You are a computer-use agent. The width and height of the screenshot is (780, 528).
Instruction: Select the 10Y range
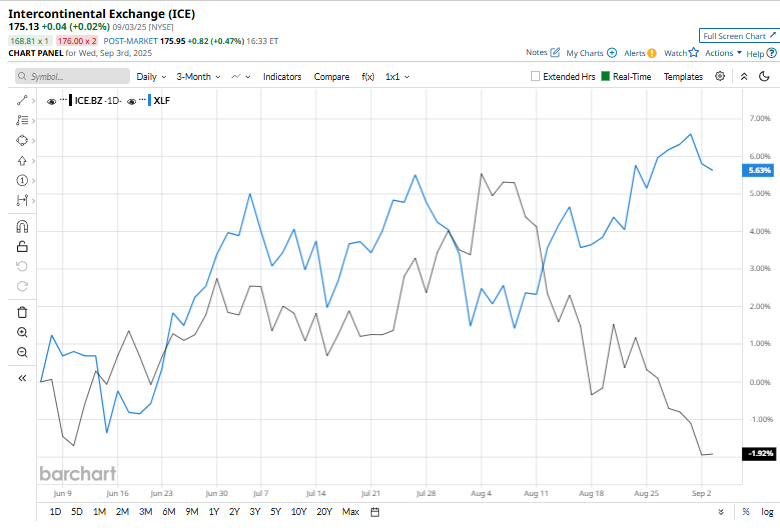click(x=298, y=512)
